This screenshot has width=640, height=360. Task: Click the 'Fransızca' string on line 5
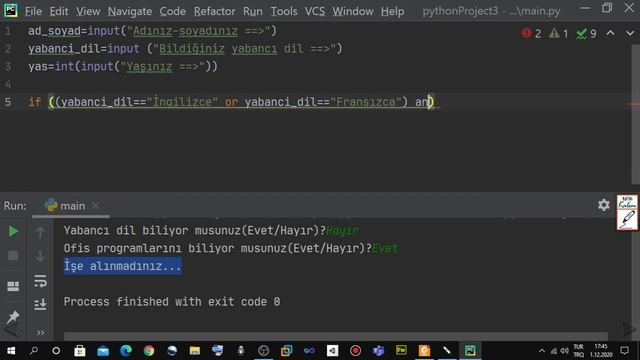[366, 102]
